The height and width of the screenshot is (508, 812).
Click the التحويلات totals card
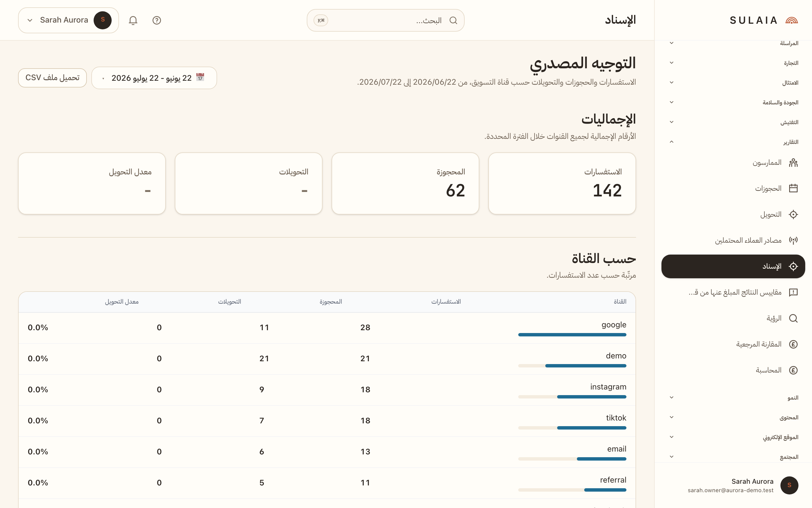249,183
